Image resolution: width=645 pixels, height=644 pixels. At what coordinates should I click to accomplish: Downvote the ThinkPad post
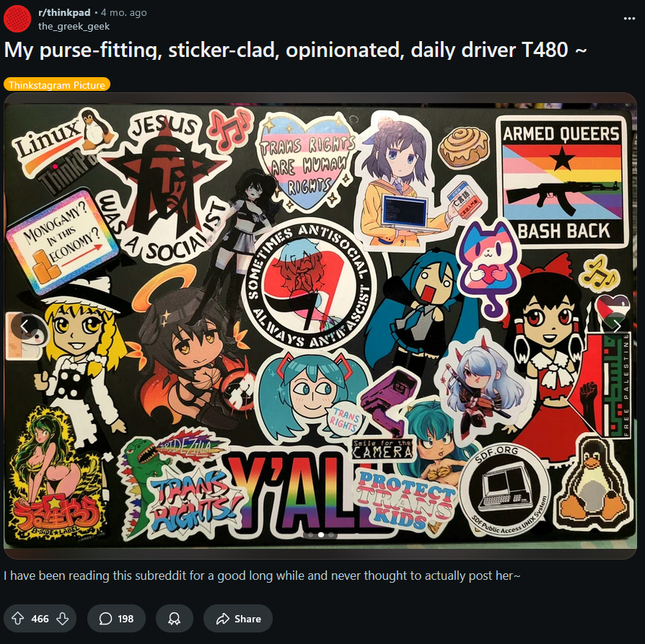tap(63, 618)
